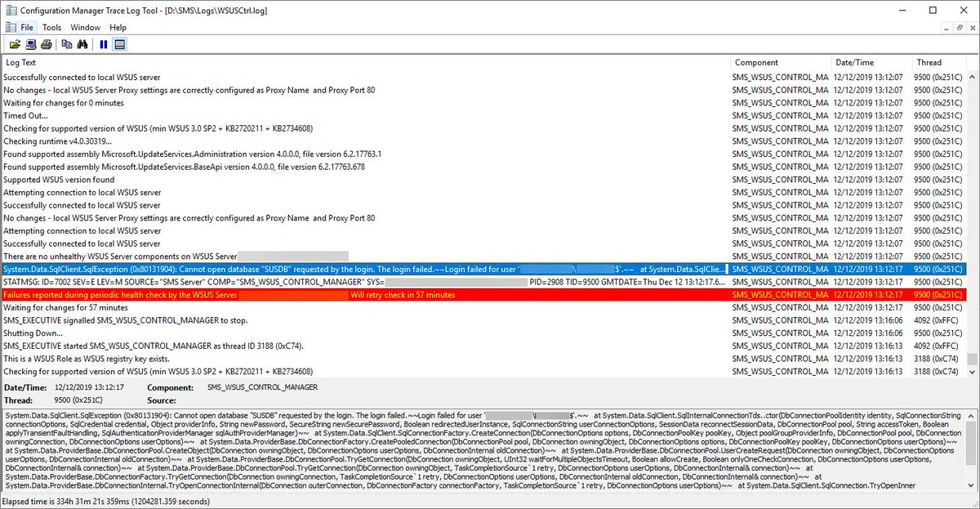Maximize the Trace Log Tool window
Viewport: 980px width, 509px height.
pyautogui.click(x=933, y=11)
